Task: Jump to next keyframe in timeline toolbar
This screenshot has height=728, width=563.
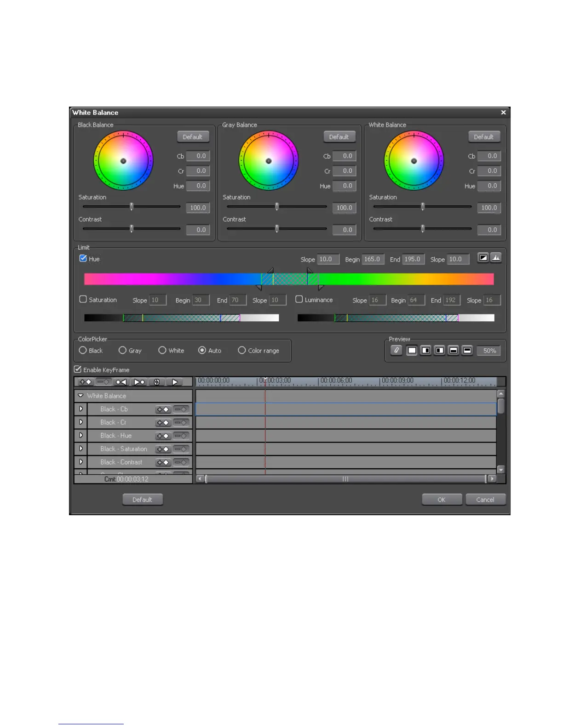Action: [x=139, y=382]
